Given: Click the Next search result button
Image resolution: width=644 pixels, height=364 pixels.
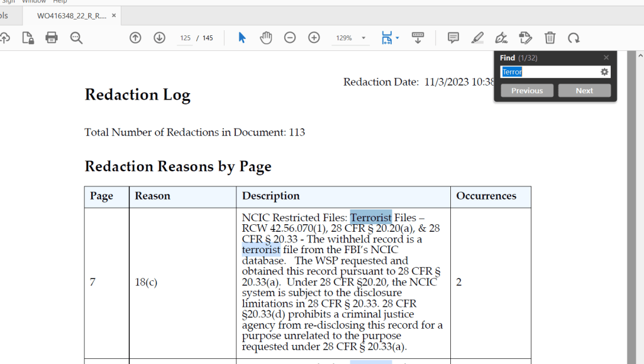Looking at the screenshot, I should [584, 91].
